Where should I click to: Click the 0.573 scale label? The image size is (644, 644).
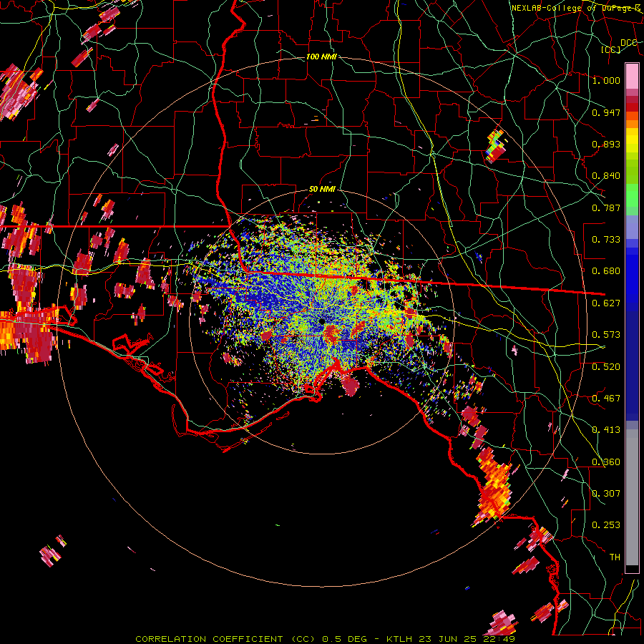(606, 335)
